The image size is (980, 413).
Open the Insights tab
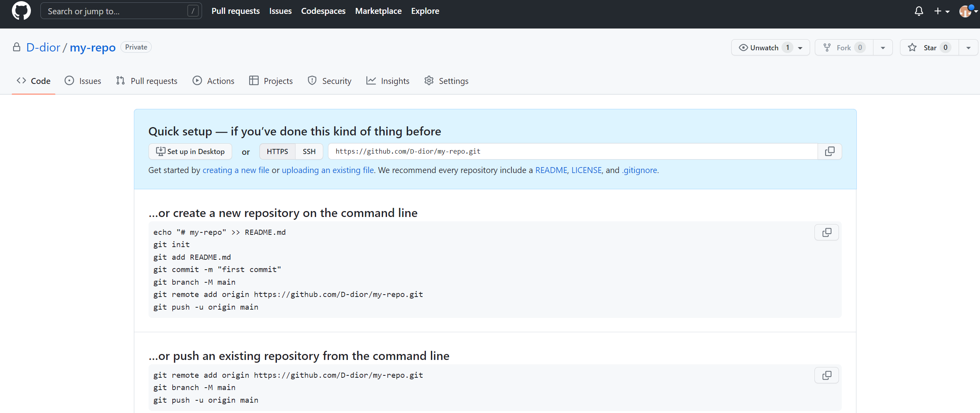tap(388, 81)
